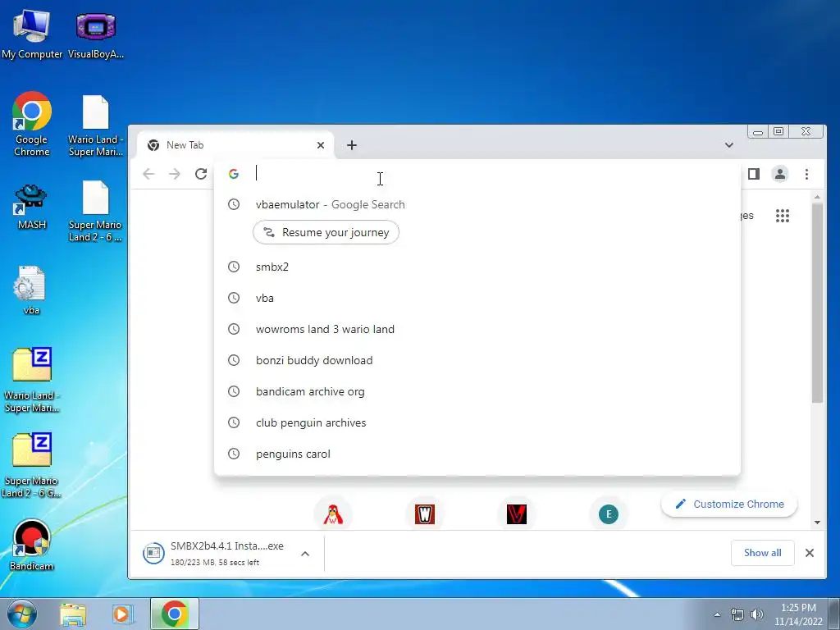Open the red V shortcut tile
Screen dimensions: 840x630
517,514
